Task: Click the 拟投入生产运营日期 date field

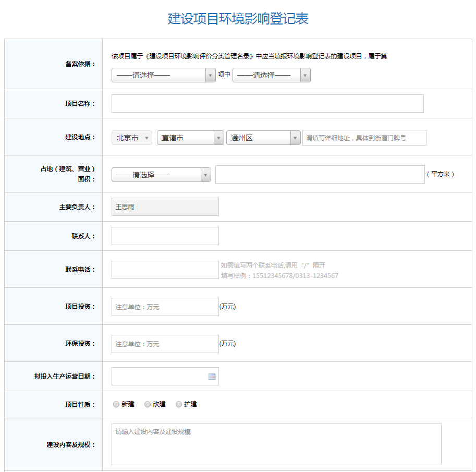Action: [x=165, y=377]
